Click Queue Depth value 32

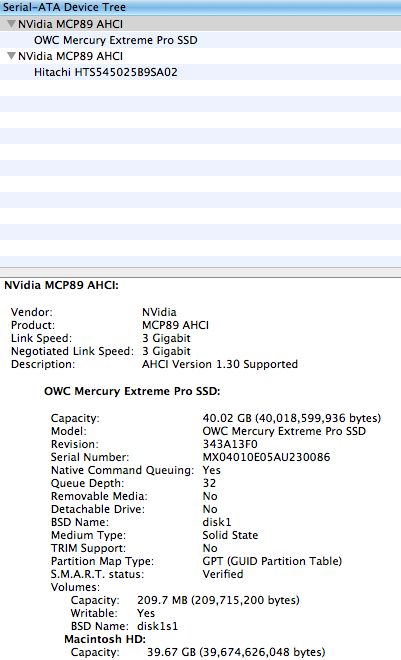coord(209,484)
